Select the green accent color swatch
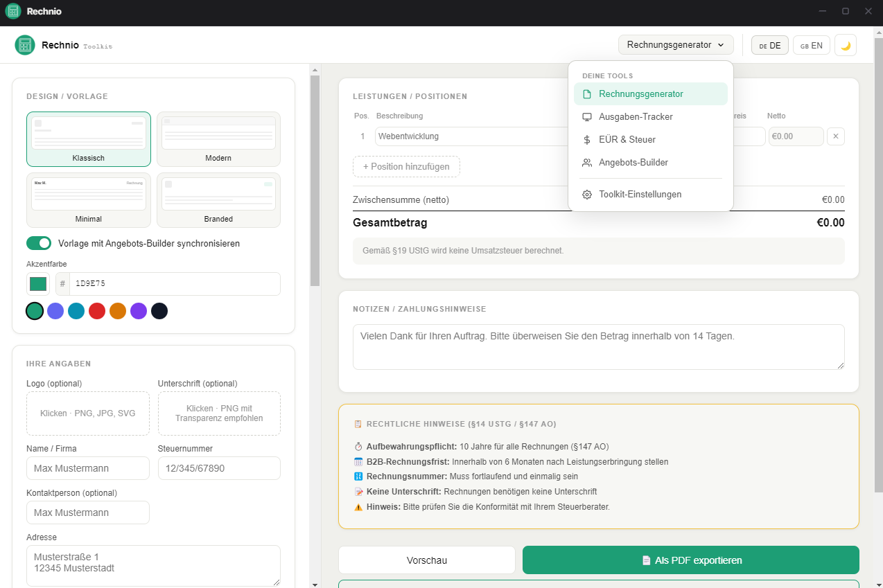The height and width of the screenshot is (588, 883). click(x=35, y=311)
